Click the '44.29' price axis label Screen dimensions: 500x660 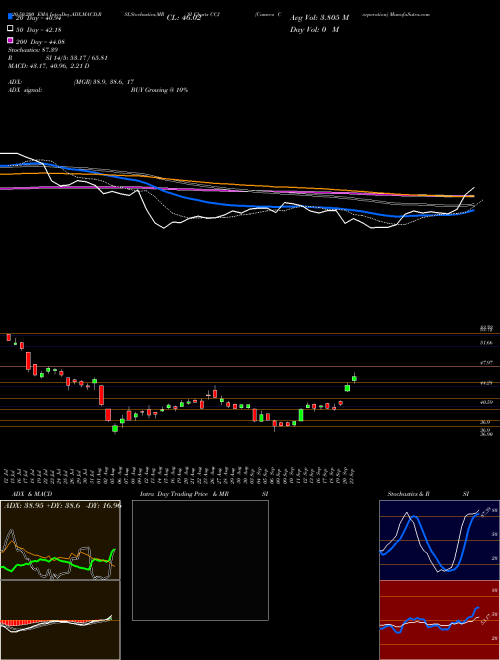(486, 383)
